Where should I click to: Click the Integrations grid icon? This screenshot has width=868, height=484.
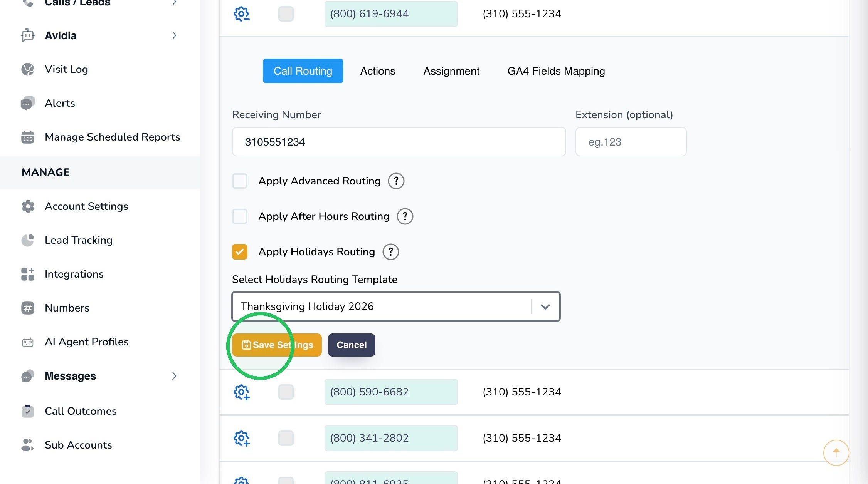pos(27,274)
